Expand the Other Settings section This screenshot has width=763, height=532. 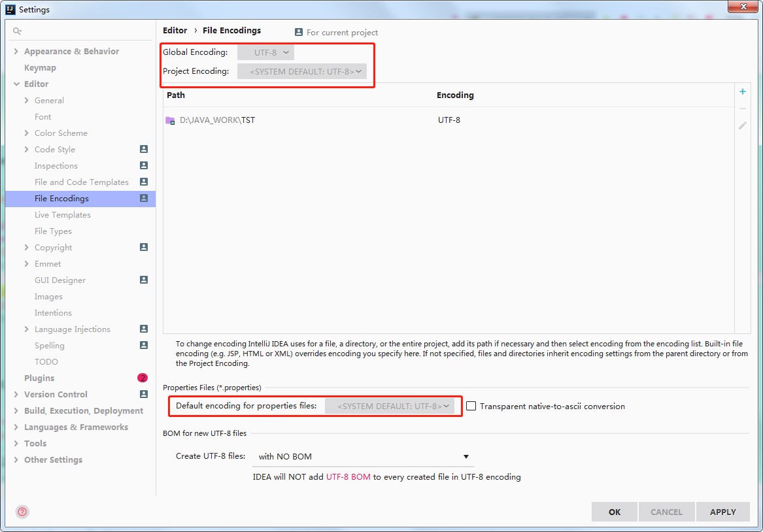(16, 459)
